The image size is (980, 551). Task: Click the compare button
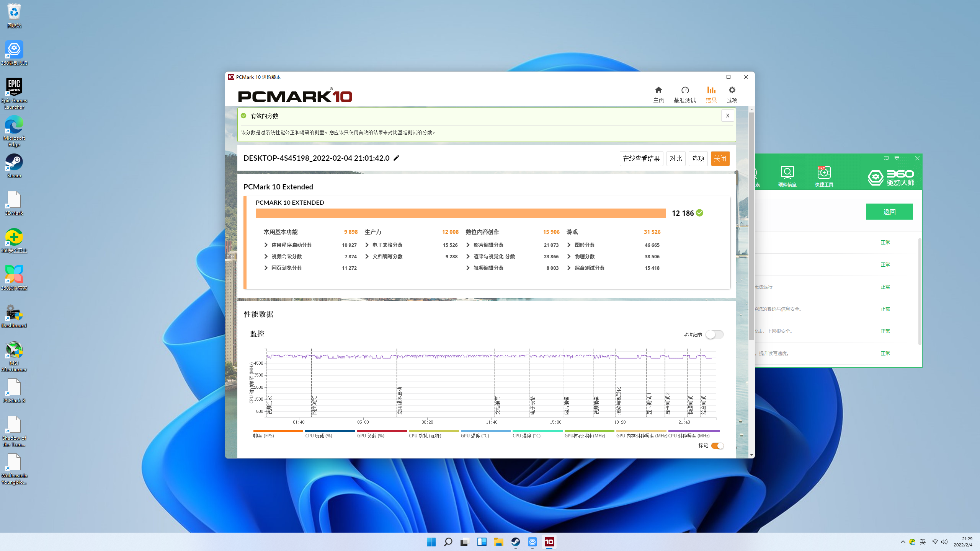(676, 158)
